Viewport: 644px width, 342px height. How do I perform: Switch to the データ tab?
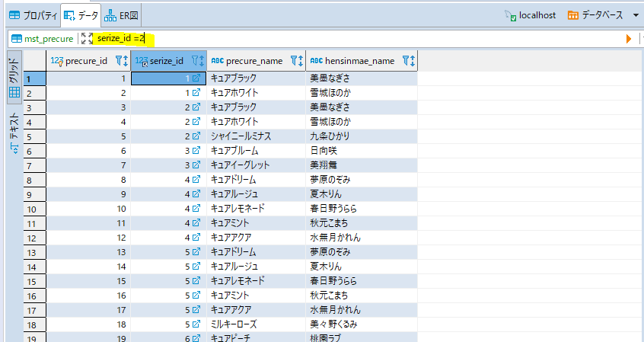point(81,16)
